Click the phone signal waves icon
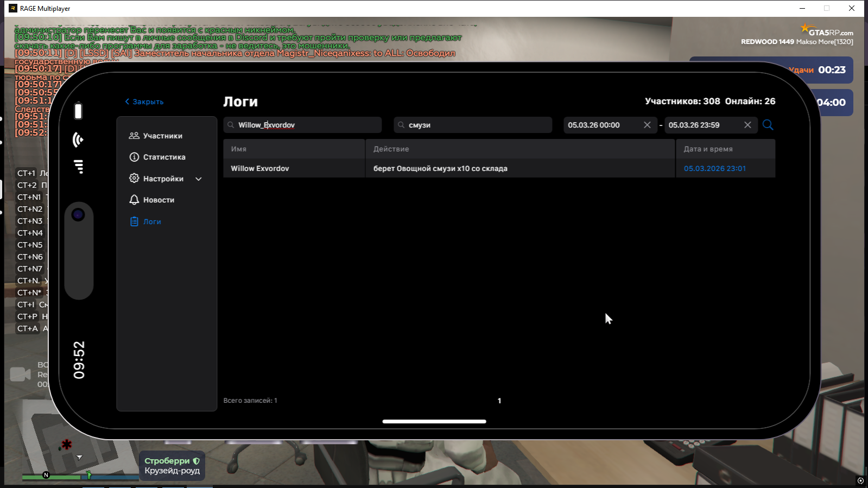Screen dimensions: 868x488 (x=78, y=140)
